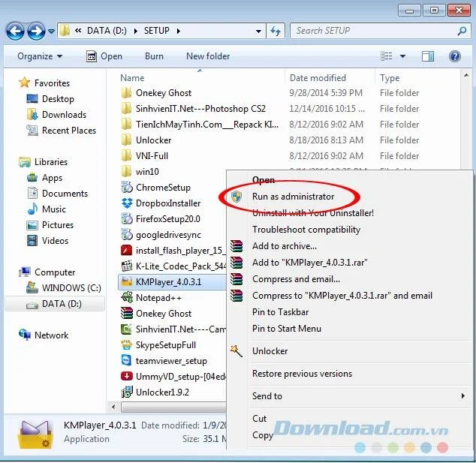Open recent locations dropdown beside navigation arrows

pos(51,32)
